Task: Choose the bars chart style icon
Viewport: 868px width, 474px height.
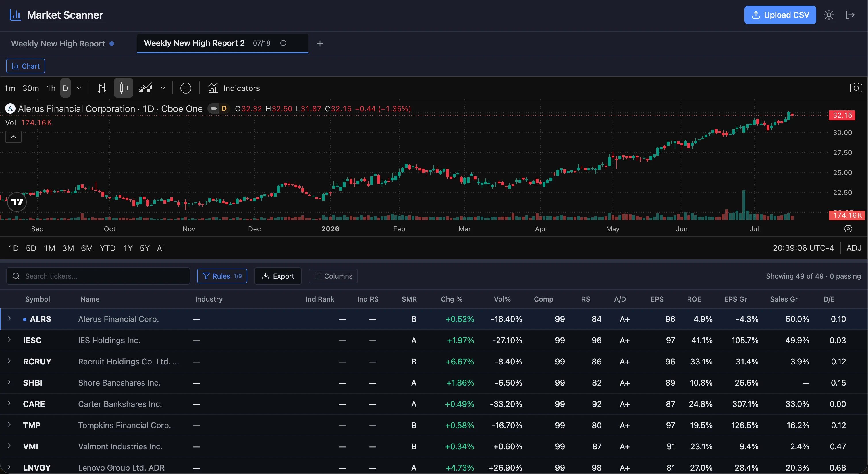Action: tap(102, 88)
